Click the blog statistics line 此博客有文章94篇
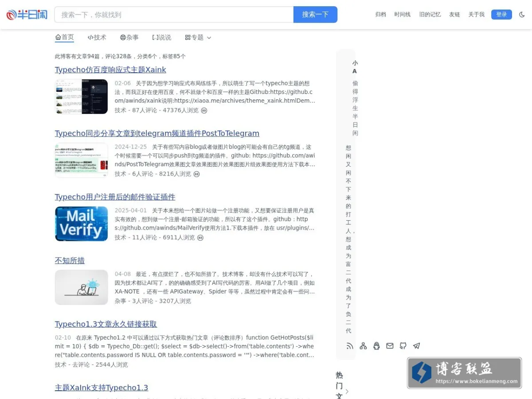532x399 pixels. tap(120, 56)
